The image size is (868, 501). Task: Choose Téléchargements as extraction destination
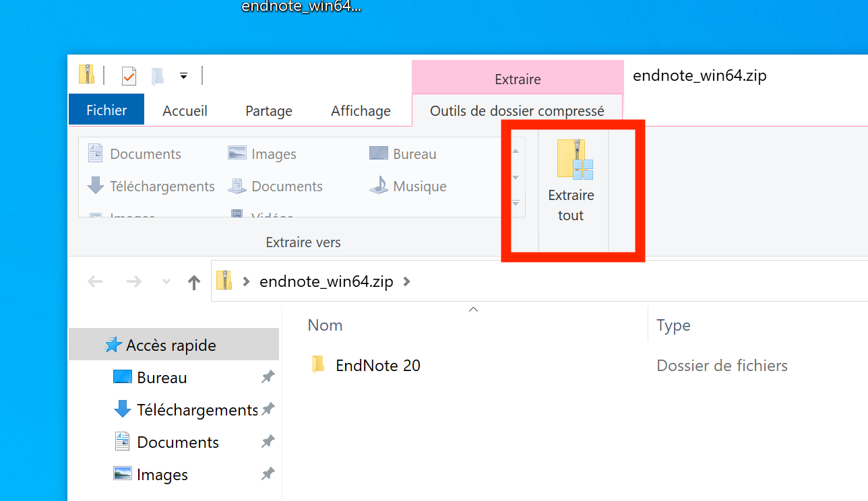(x=151, y=187)
